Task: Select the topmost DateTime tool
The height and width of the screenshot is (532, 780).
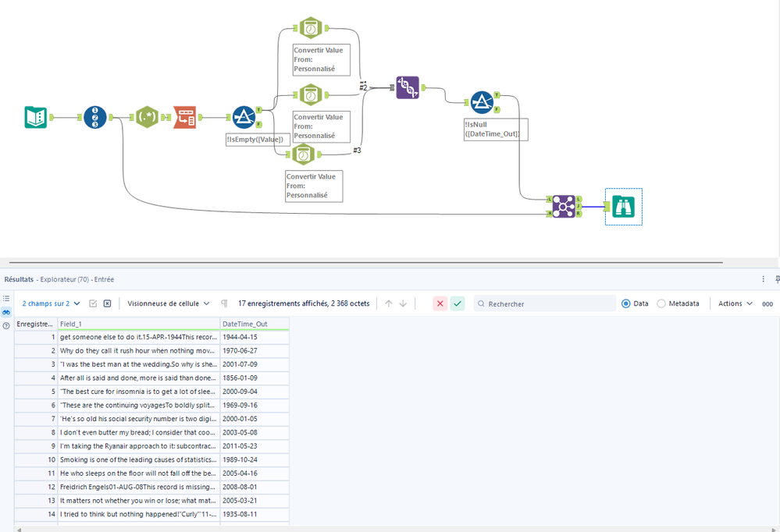Action: coord(311,28)
